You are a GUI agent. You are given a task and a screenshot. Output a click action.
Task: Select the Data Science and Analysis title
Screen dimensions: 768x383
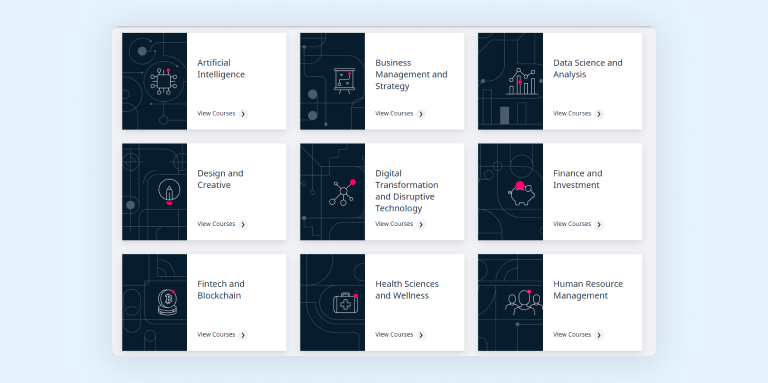(588, 69)
